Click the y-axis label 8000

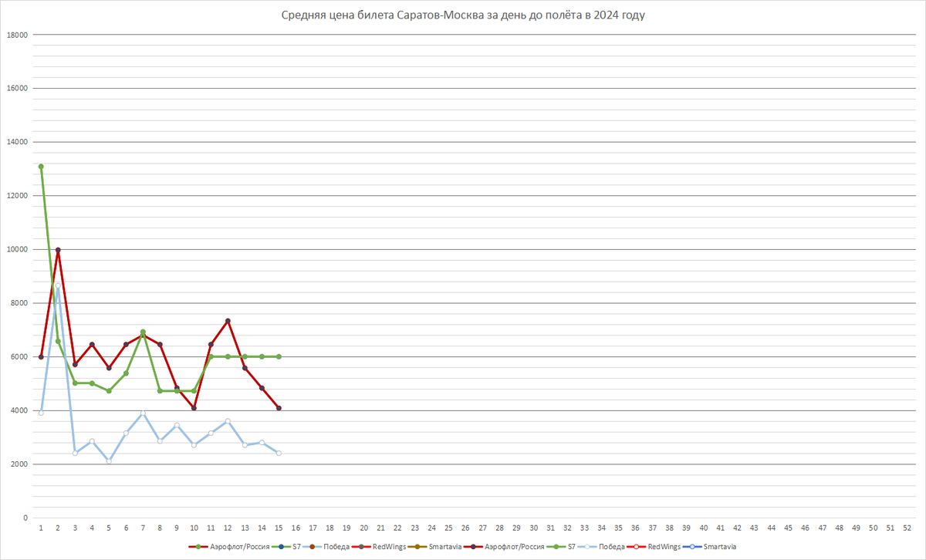click(19, 303)
